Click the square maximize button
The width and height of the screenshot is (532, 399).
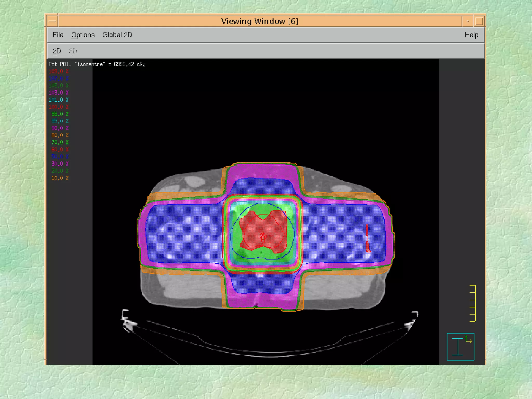point(479,21)
